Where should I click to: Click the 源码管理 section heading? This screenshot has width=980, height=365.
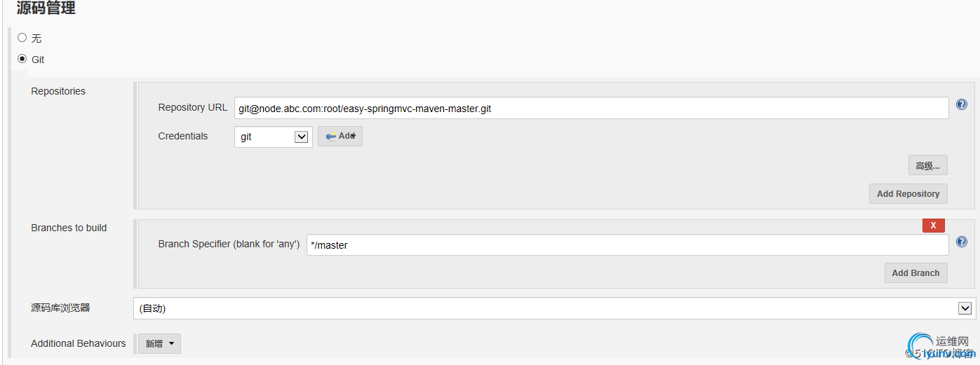click(46, 8)
